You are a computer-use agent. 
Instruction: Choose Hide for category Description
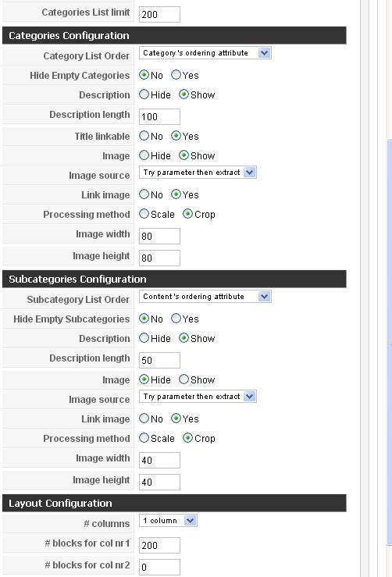click(x=144, y=94)
